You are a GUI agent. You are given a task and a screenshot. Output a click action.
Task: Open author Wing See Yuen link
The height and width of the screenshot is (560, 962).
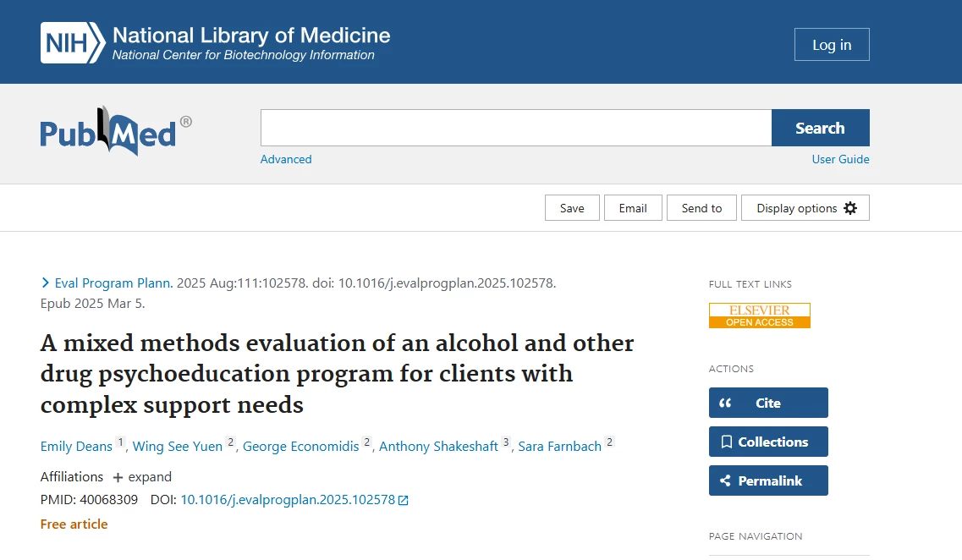[x=178, y=447]
